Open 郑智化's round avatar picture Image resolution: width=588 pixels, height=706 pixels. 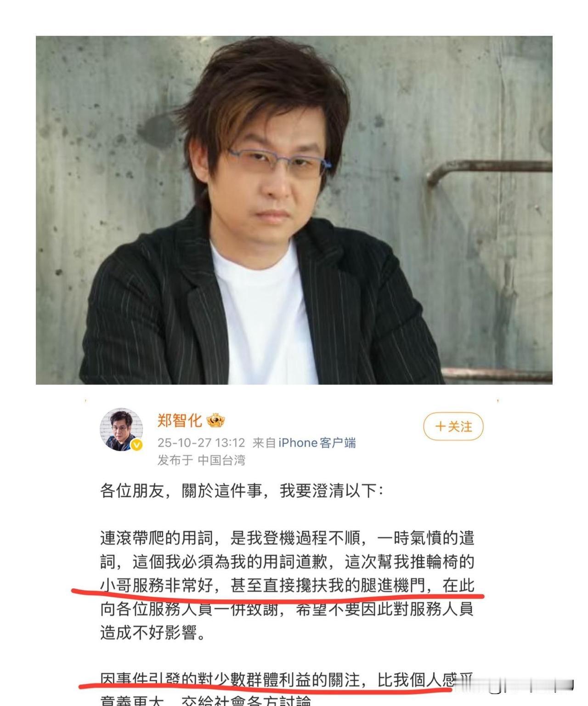click(x=121, y=429)
